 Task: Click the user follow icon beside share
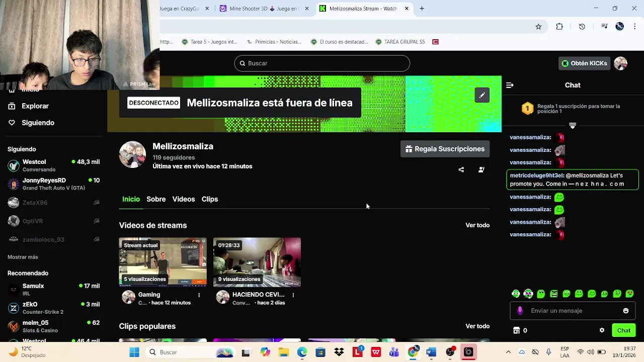tap(481, 170)
